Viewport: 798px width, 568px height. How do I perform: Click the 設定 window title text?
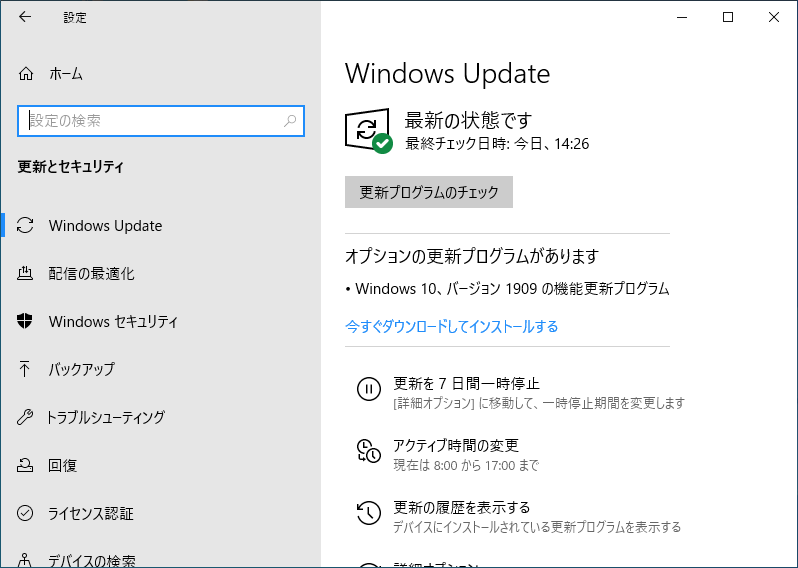pos(75,17)
